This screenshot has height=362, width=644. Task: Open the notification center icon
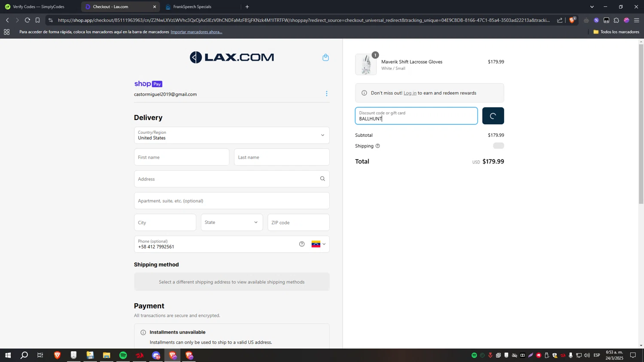click(x=633, y=355)
